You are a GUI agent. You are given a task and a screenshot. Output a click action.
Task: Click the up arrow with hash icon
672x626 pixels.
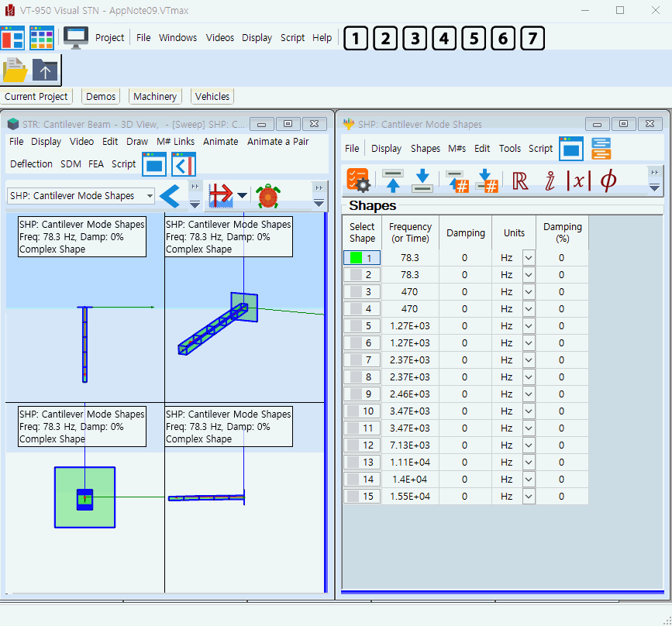coord(457,181)
